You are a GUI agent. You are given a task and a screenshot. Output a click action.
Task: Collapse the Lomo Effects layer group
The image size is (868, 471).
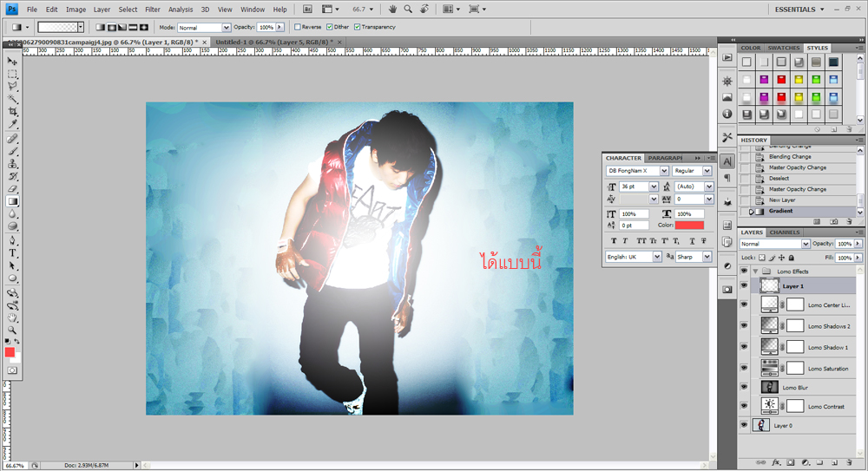pos(755,271)
